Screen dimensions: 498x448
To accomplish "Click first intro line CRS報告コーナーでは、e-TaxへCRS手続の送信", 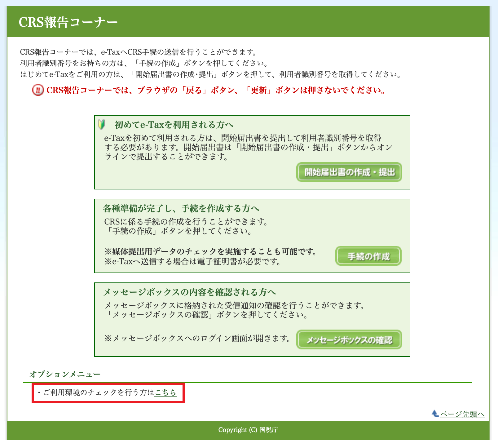I will pyautogui.click(x=139, y=52).
